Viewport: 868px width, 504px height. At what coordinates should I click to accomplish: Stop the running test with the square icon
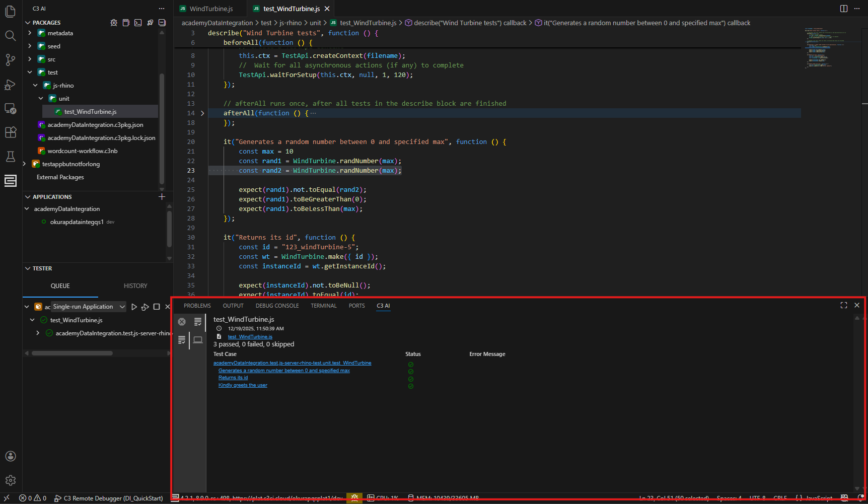pos(157,307)
